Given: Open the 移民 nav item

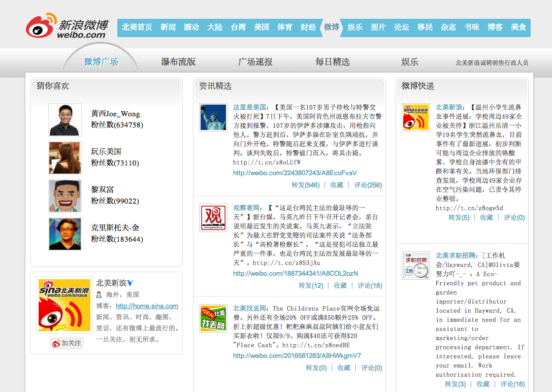Looking at the screenshot, I should pyautogui.click(x=425, y=27).
